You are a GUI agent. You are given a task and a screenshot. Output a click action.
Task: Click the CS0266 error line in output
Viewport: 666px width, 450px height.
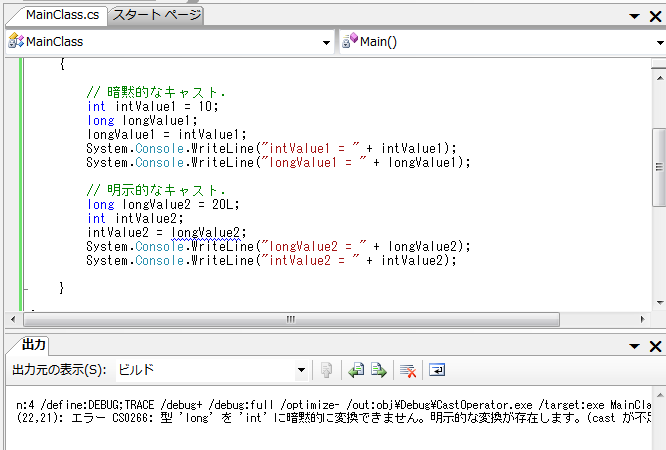pos(333,418)
